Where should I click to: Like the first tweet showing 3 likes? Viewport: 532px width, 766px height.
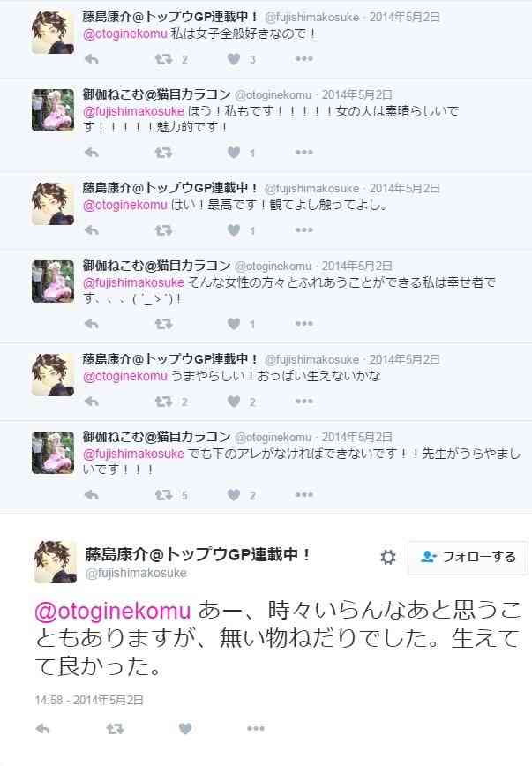pos(234,59)
